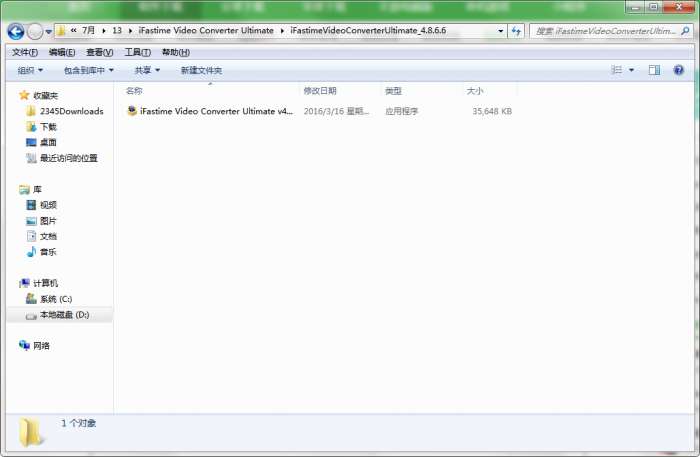The image size is (700, 457).
Task: Expand the 包含到库中 dropdown
Action: [x=88, y=71]
